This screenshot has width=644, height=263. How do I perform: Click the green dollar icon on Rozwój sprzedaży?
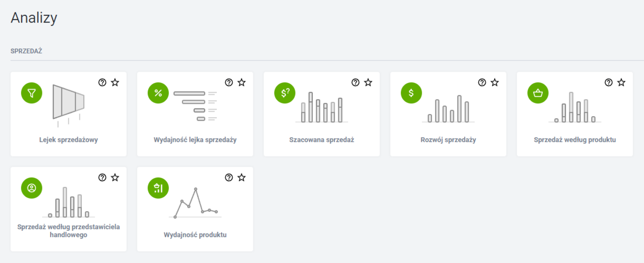coord(411,93)
